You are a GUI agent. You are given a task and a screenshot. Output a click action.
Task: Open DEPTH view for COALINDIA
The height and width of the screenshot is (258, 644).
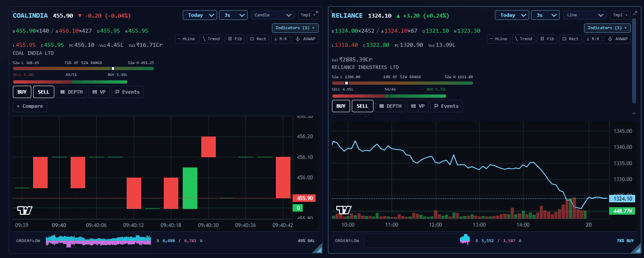coord(71,92)
